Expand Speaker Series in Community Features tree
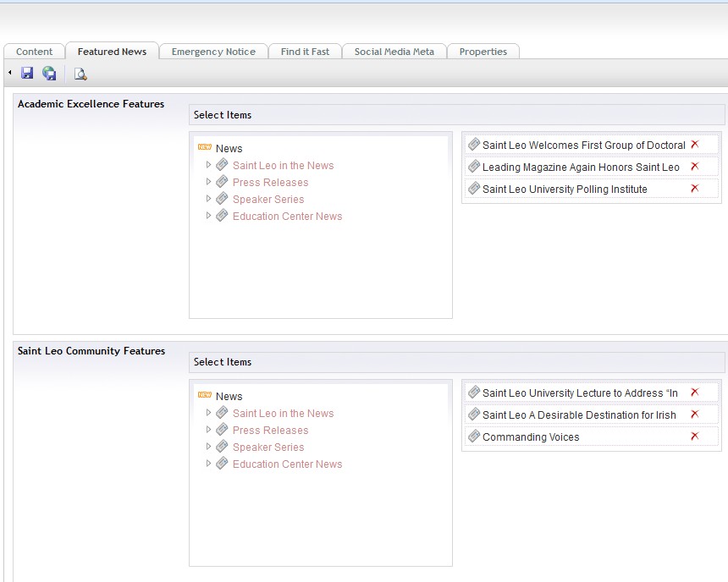Image resolution: width=728 pixels, height=582 pixels. click(208, 447)
